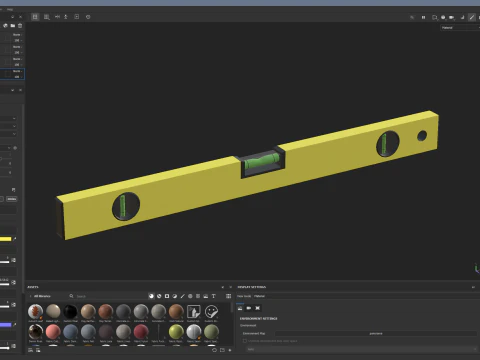This screenshot has height=360, width=480.
Task: Filter assets by smart materials icon
Action: [x=159, y=296]
